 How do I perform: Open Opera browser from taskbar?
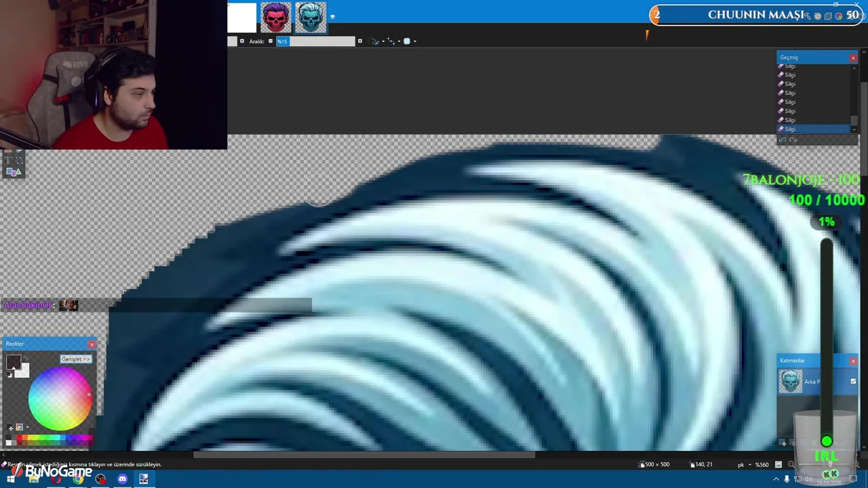(56, 479)
